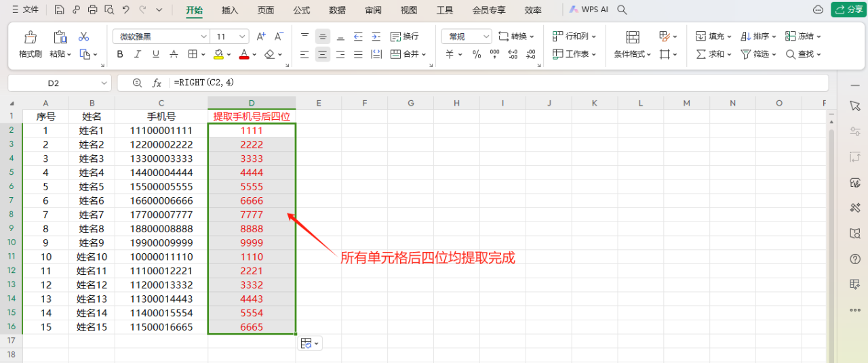
Task: Click the Share (分享) button
Action: coord(848,9)
